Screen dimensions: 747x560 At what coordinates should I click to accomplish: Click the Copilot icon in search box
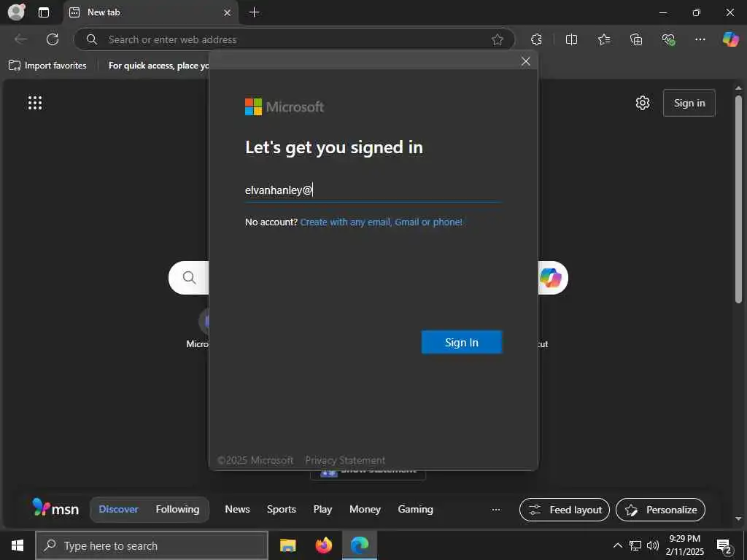tap(551, 278)
